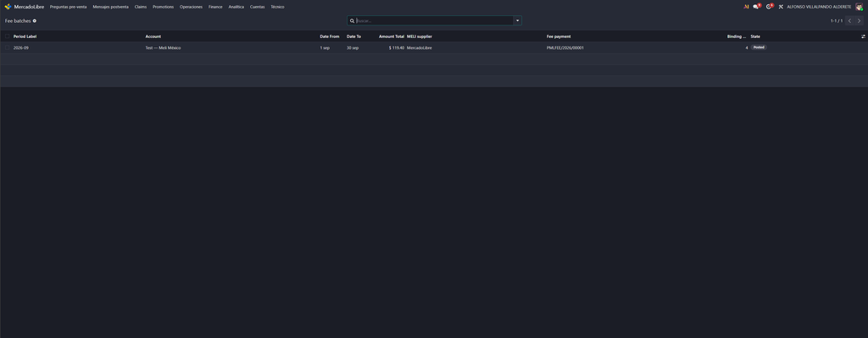Sort by Amount Total column header

tap(392, 36)
